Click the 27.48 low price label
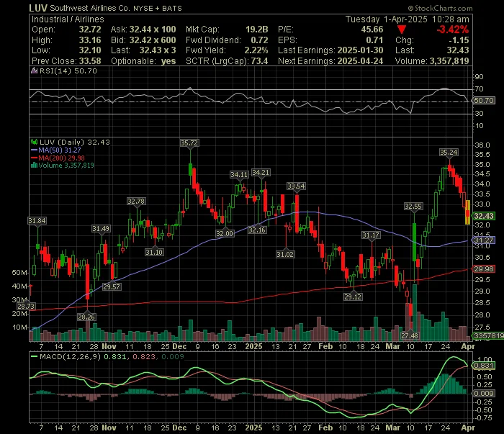This screenshot has width=504, height=434. [410, 335]
